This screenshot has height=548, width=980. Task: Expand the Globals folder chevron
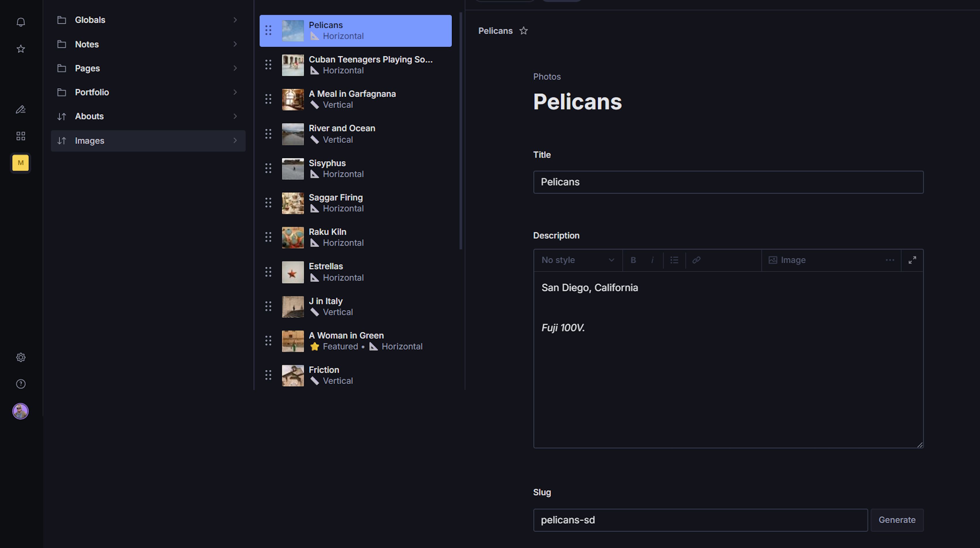[235, 20]
